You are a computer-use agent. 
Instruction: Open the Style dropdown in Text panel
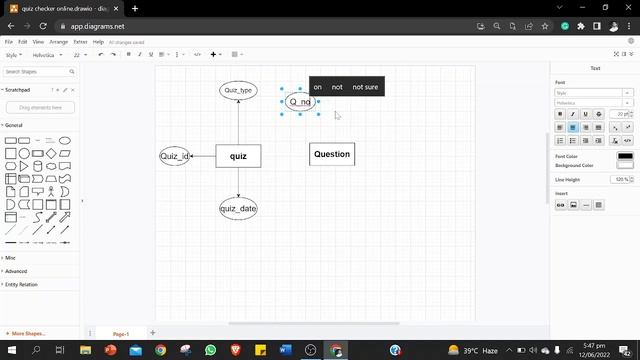593,93
